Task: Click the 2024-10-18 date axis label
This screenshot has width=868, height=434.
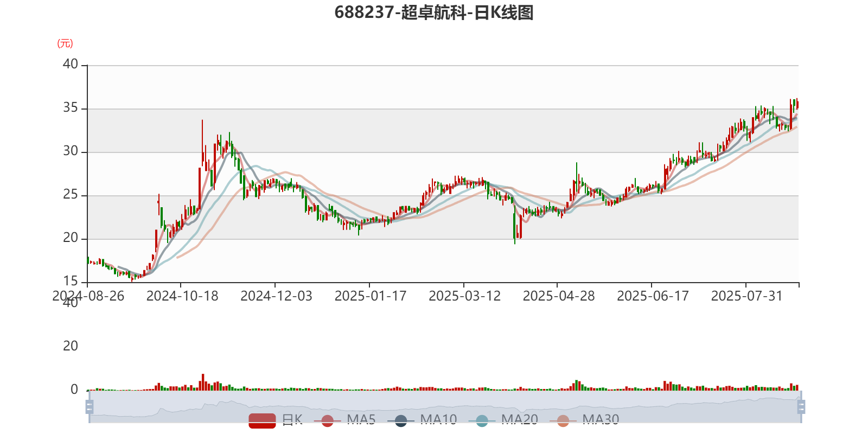Action: 182,296
